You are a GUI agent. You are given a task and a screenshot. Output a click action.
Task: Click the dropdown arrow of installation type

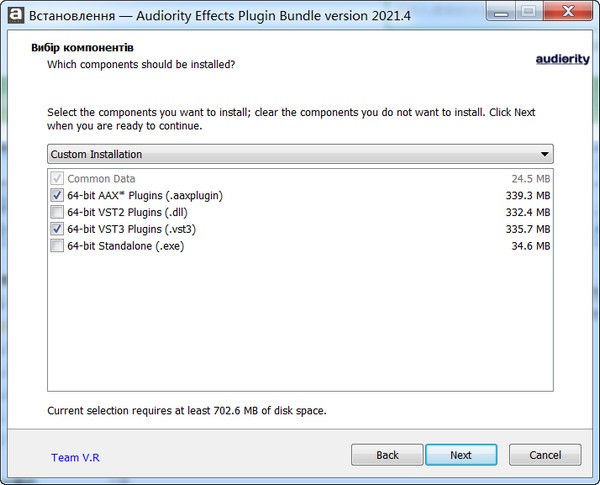[x=544, y=154]
